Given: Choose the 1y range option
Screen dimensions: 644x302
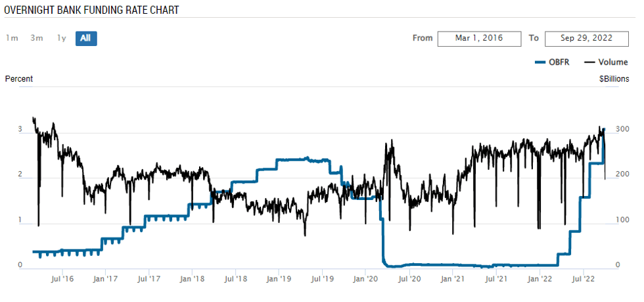Looking at the screenshot, I should [61, 38].
